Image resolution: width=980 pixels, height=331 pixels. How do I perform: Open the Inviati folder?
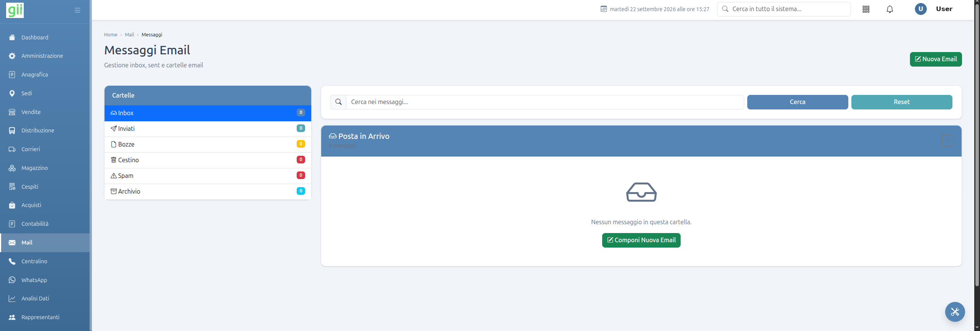[x=208, y=129]
